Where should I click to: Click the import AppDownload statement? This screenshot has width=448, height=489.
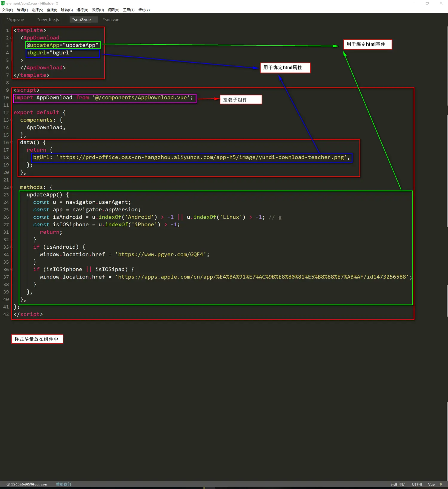tap(103, 98)
